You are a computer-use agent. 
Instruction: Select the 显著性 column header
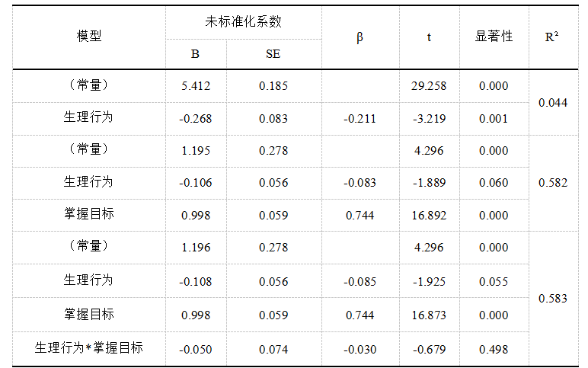tap(494, 37)
